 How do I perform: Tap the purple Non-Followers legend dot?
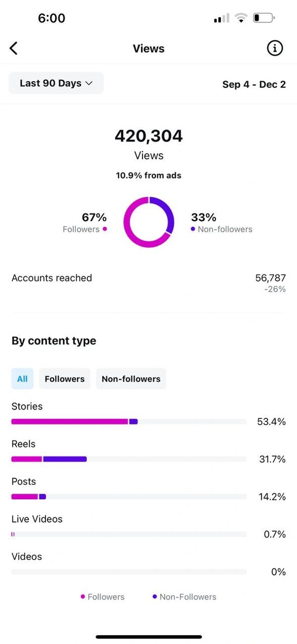[155, 597]
